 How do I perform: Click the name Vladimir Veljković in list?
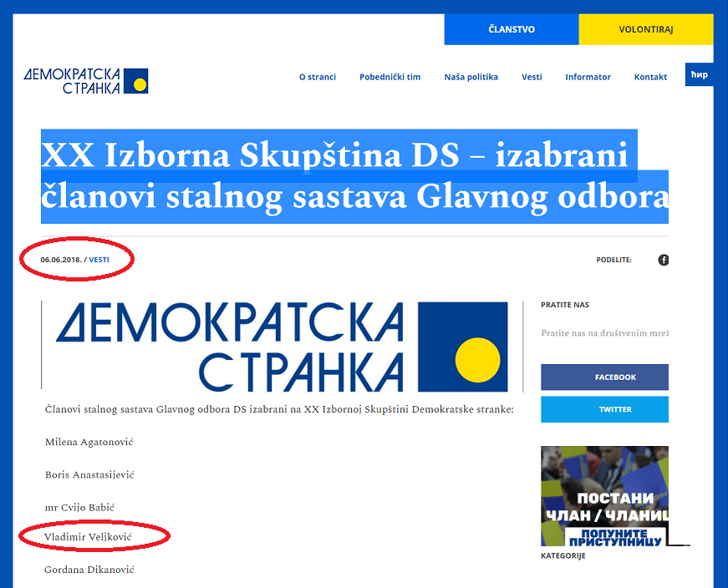(x=89, y=536)
